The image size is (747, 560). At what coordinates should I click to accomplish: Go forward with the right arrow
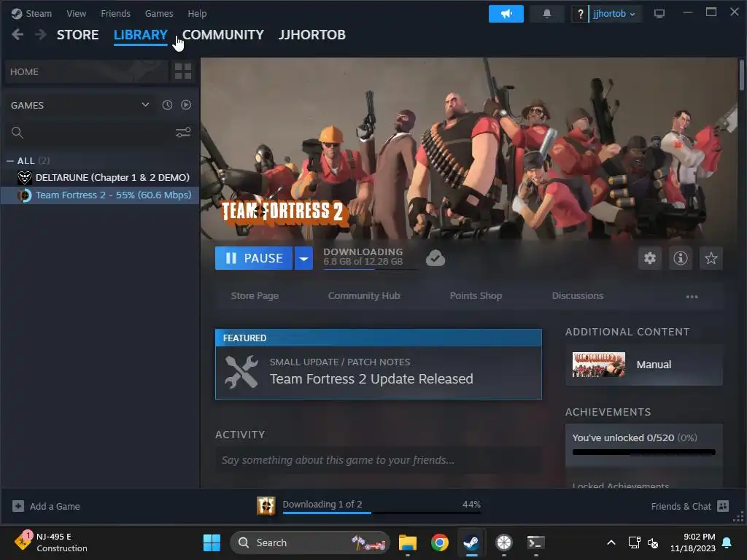click(41, 34)
